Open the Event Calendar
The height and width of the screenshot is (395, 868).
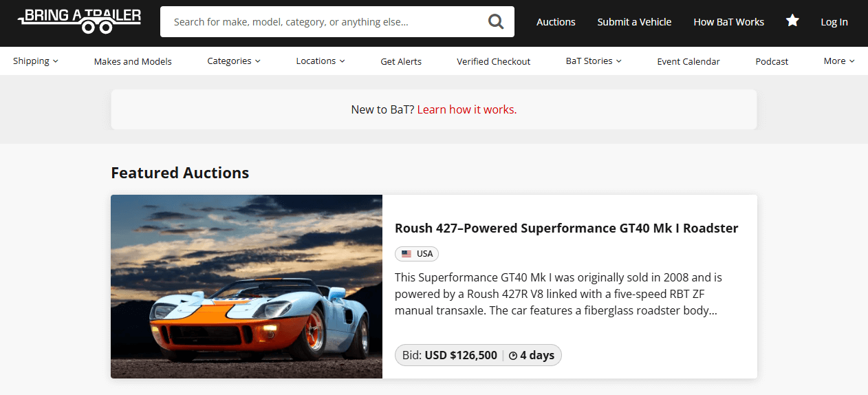click(x=688, y=61)
